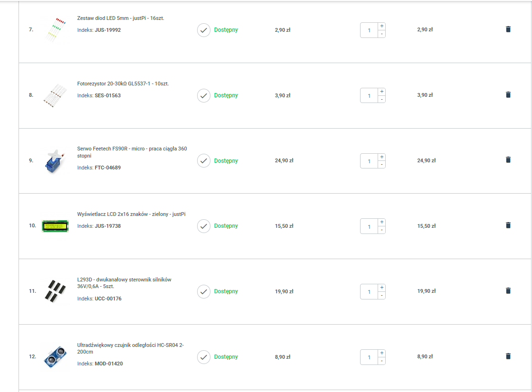Open the Zestaw diod LED 5mm product link
Viewport: 532px width, 392px height.
121,18
